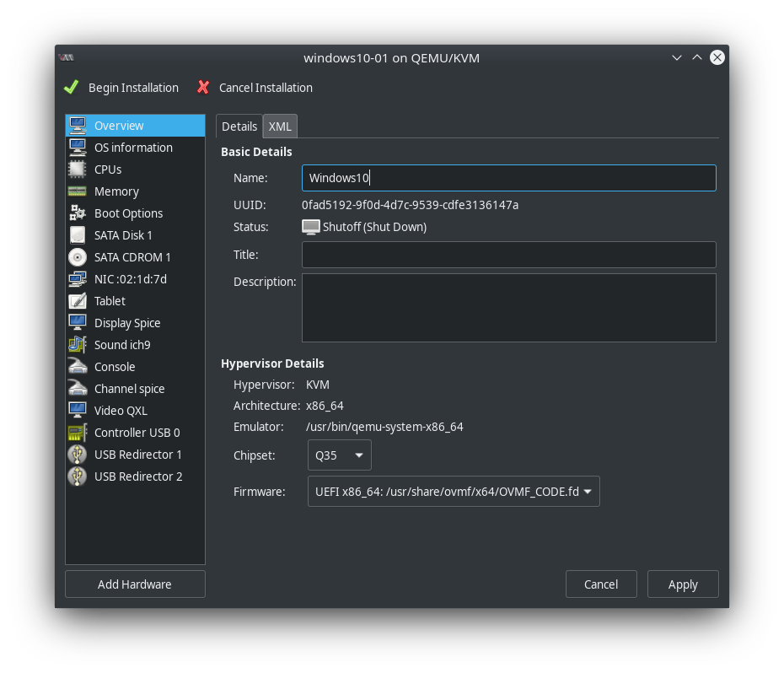The width and height of the screenshot is (784, 673).
Task: Click the Tablet pen icon
Action: click(78, 301)
